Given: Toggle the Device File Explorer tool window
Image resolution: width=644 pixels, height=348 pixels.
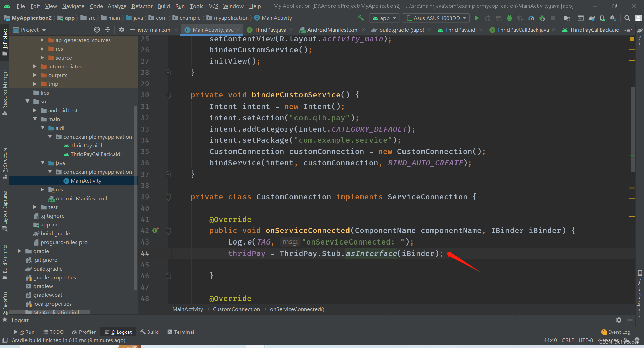Looking at the screenshot, I should click(639, 293).
